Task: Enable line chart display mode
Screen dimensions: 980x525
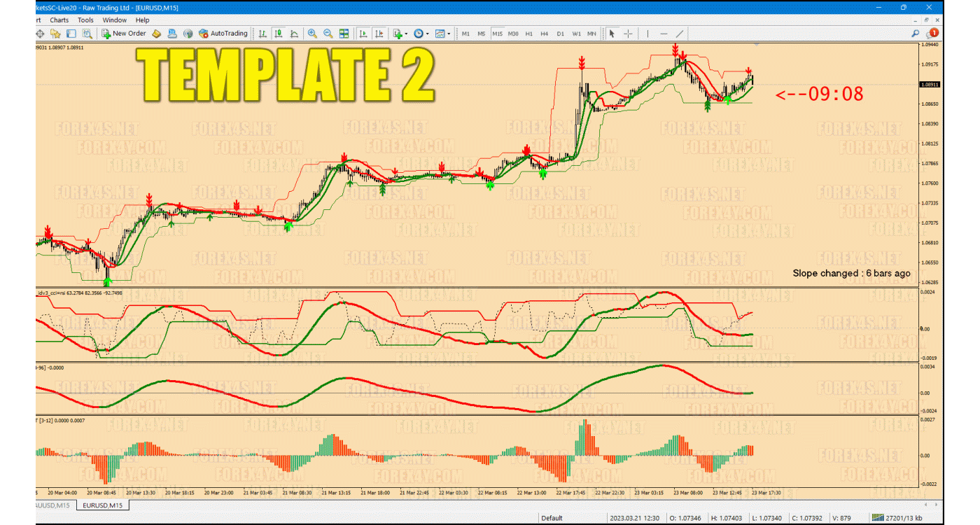Action: [x=295, y=33]
